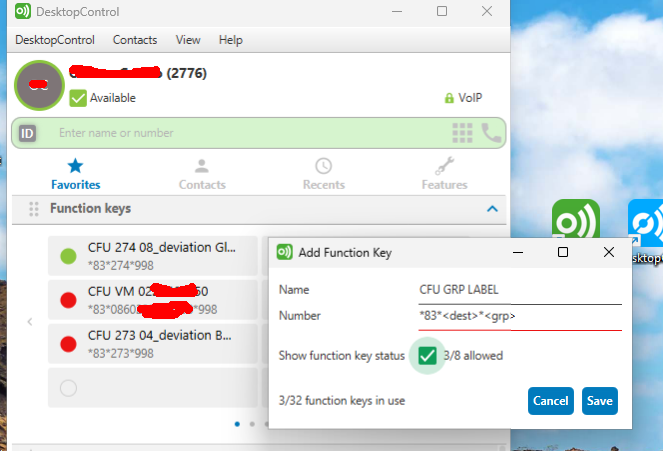Open the View menu

188,40
